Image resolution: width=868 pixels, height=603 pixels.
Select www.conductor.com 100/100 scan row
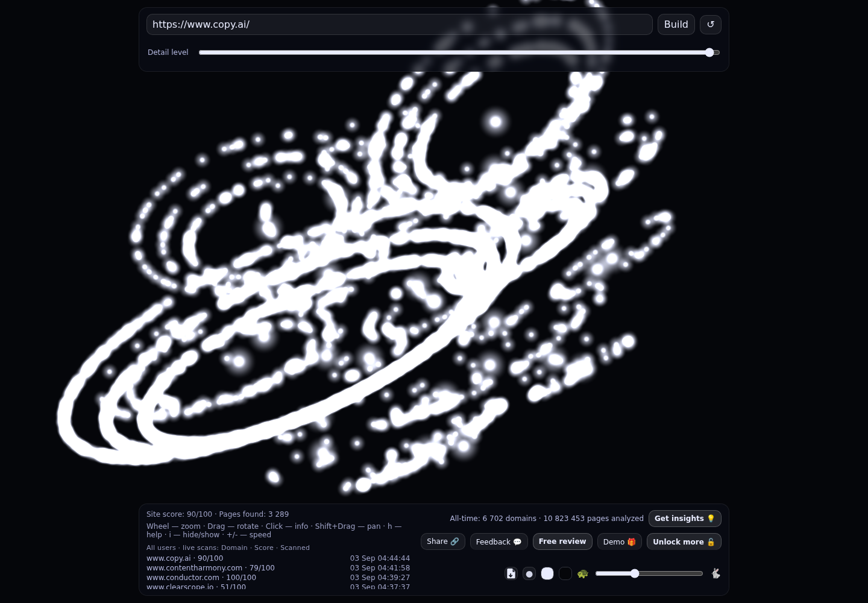coord(278,578)
